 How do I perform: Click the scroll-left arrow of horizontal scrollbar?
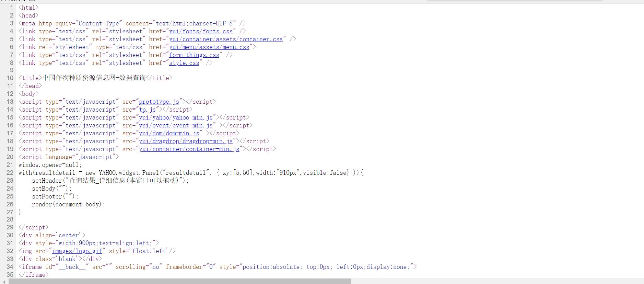click(x=4, y=281)
